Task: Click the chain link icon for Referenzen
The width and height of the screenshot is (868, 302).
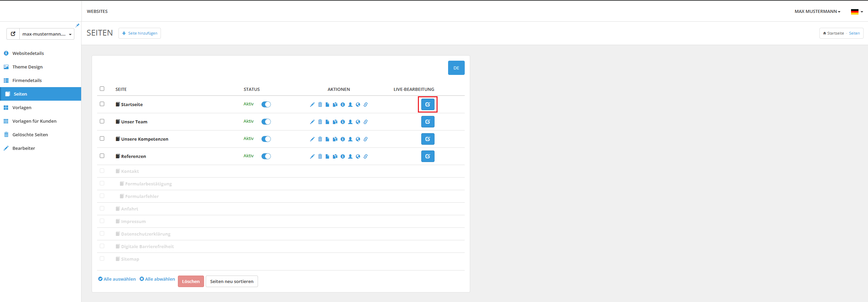Action: coord(366,156)
